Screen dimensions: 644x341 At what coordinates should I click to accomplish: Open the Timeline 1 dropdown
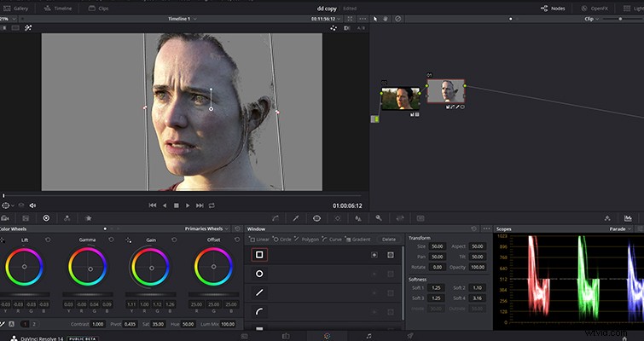pos(182,19)
